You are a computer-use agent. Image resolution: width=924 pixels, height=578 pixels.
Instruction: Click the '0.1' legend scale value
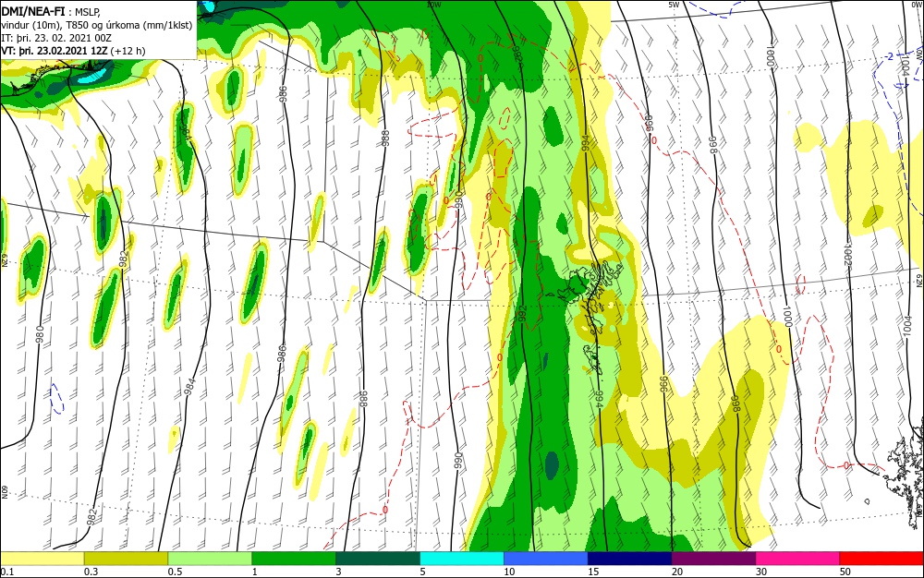[x=6, y=572]
